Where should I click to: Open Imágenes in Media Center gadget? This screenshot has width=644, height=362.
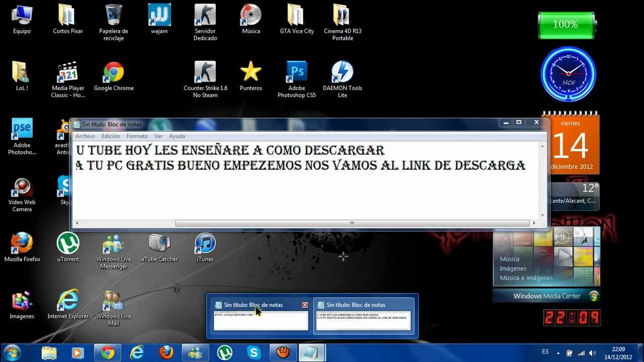tap(513, 268)
